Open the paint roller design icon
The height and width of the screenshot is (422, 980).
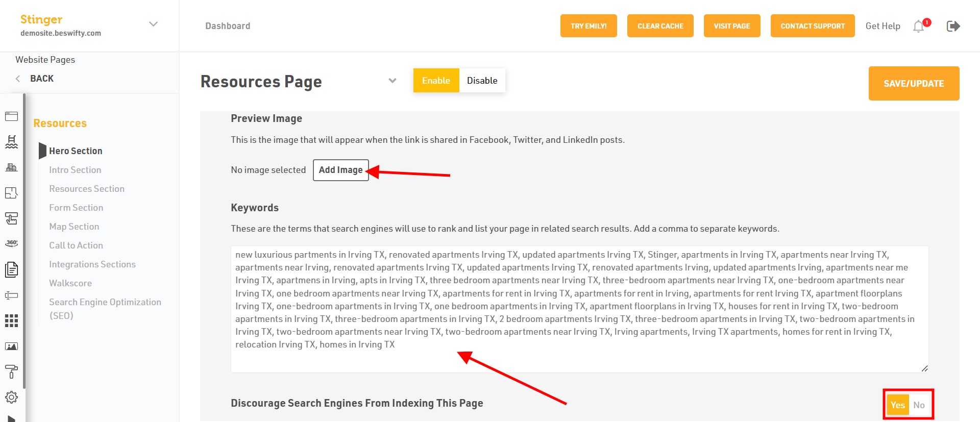[11, 371]
